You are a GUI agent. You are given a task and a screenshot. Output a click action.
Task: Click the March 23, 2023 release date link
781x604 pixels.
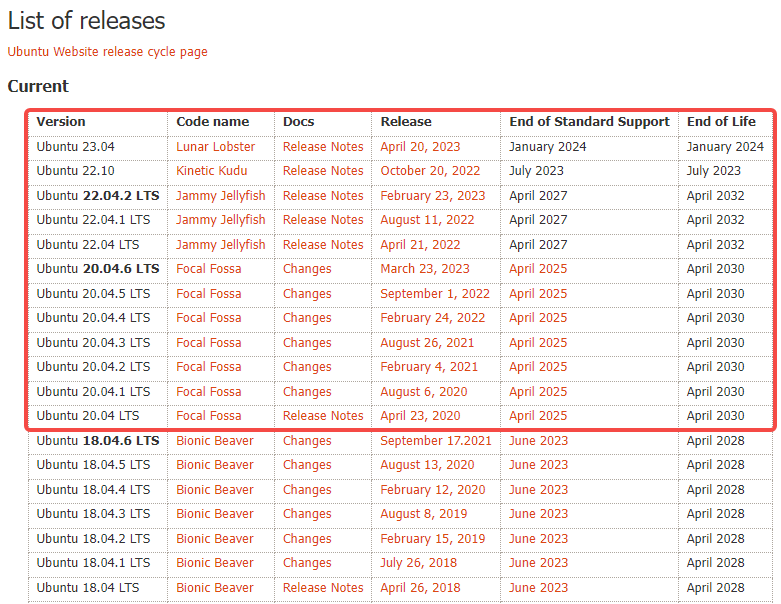(424, 269)
